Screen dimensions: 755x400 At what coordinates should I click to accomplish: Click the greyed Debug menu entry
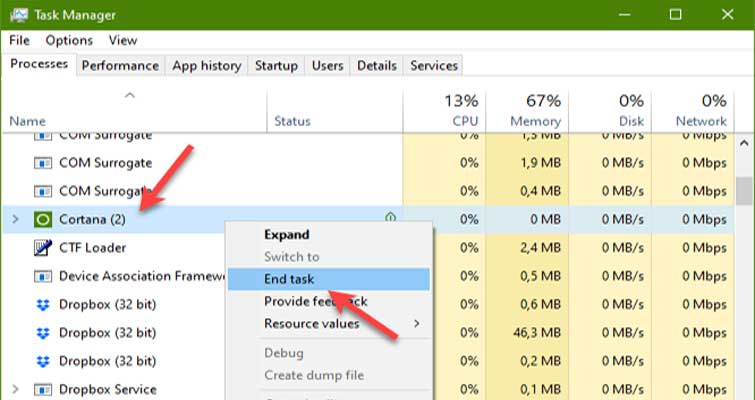(329, 353)
